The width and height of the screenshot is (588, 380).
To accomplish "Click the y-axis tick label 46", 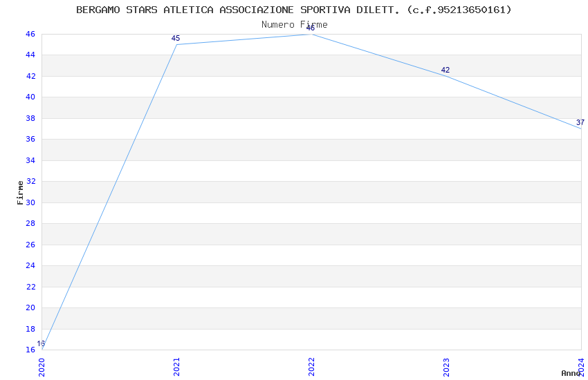I will (30, 34).
